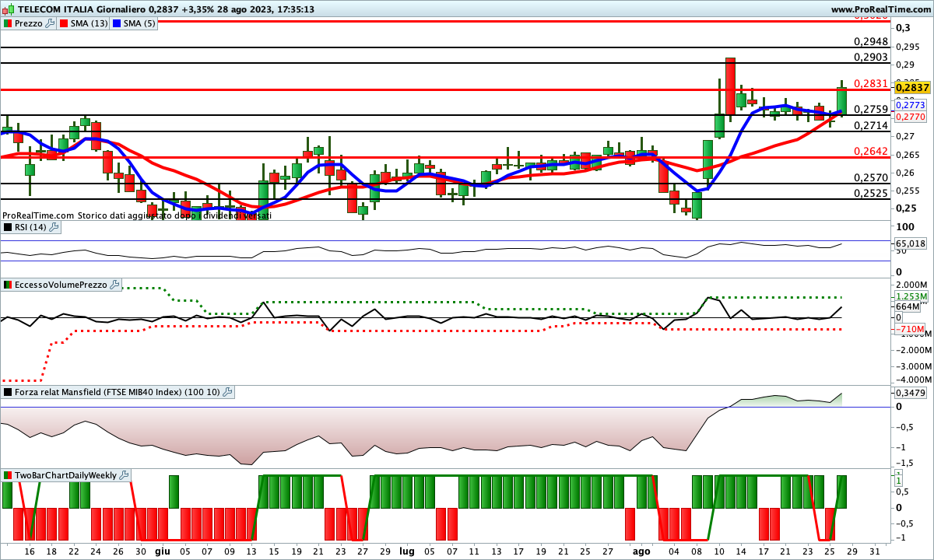Click the 0,2948 horizontal level label
Screen dimensions: 934x560
pos(870,41)
